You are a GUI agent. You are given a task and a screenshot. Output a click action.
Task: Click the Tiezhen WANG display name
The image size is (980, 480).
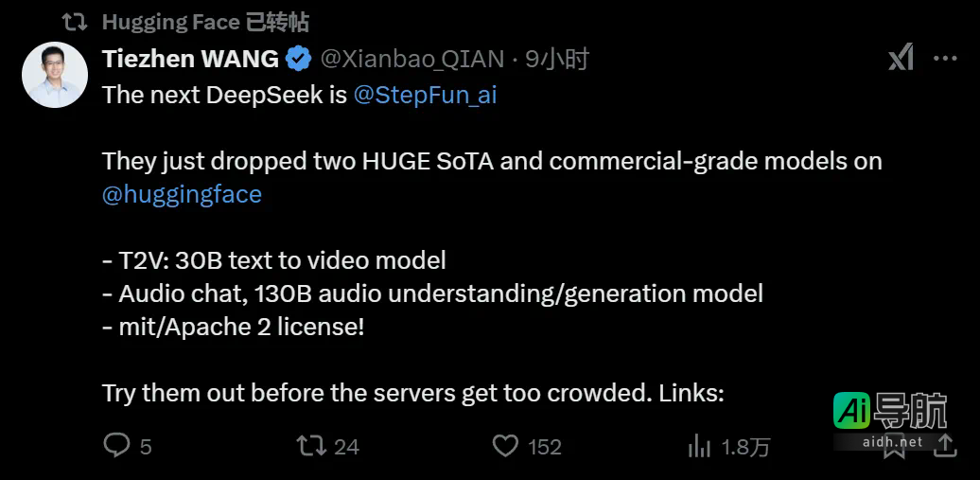coord(190,59)
